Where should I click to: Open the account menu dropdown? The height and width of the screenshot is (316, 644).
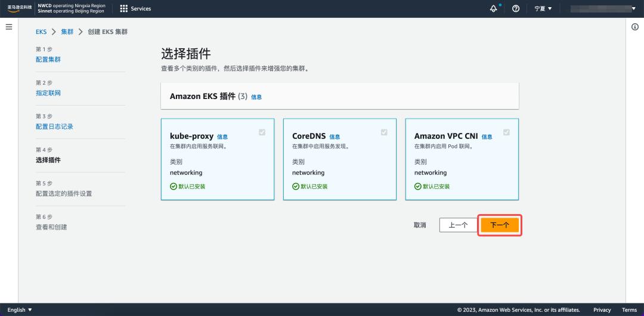click(x=603, y=8)
